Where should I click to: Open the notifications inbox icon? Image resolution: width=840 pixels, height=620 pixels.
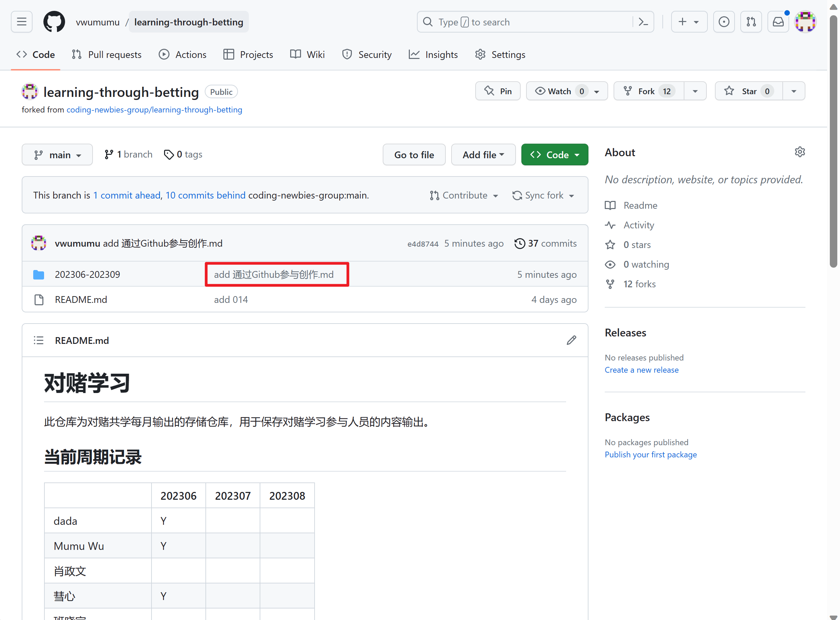click(x=778, y=22)
